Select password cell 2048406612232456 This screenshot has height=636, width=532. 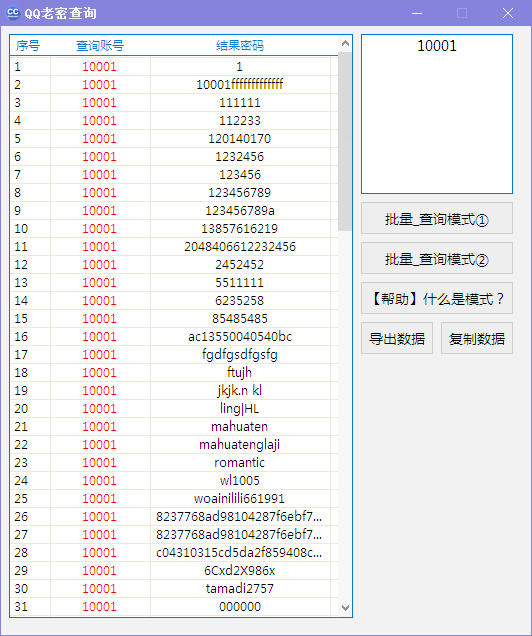coord(240,247)
